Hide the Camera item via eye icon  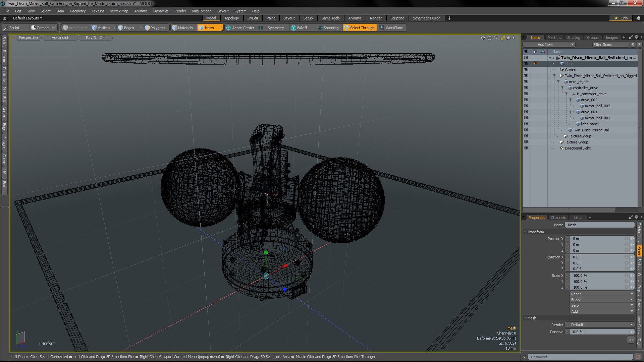(x=526, y=70)
